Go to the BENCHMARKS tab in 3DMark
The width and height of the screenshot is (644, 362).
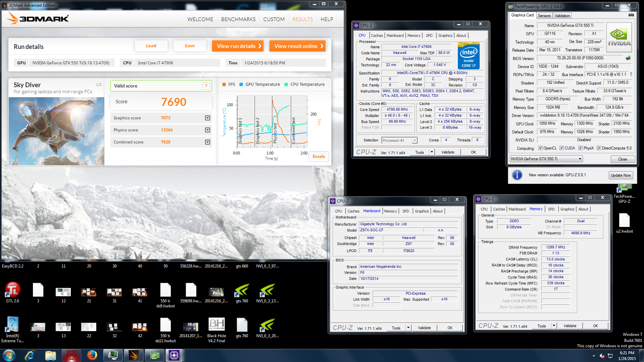(238, 19)
